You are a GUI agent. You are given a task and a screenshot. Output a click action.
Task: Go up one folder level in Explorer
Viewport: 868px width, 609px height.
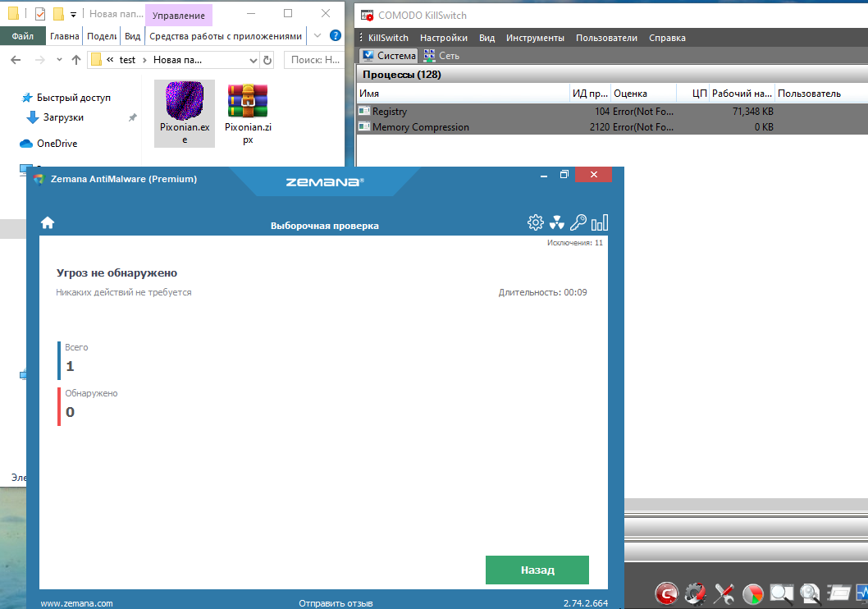coord(76,60)
